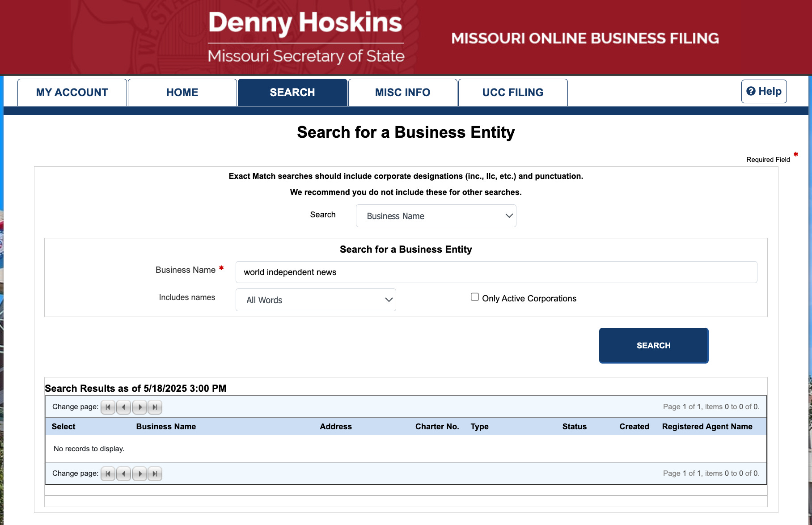
Task: Go to previous page in top pager
Action: [123, 407]
